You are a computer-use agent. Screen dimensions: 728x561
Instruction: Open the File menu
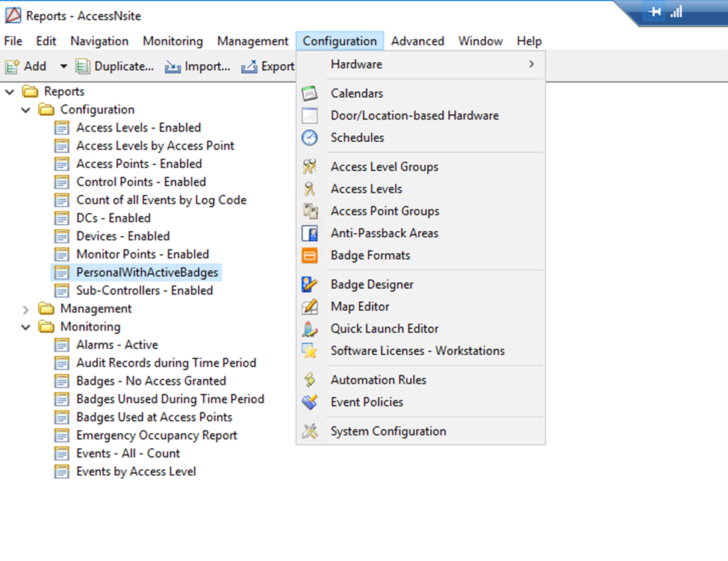[13, 41]
